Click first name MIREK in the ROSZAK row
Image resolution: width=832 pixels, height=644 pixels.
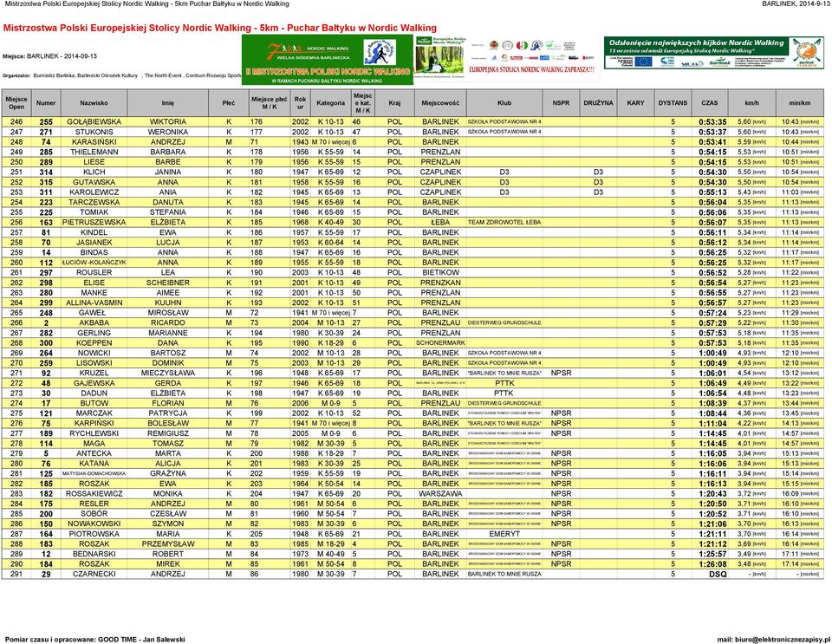pyautogui.click(x=167, y=564)
